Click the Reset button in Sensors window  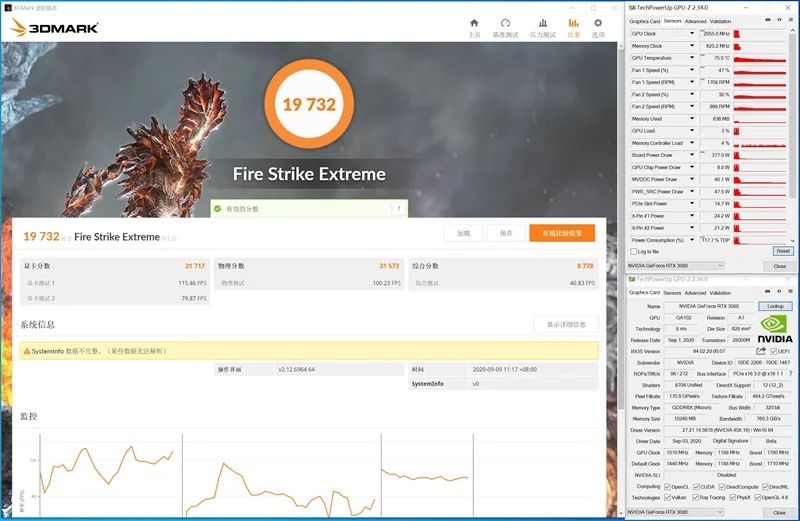tap(783, 251)
